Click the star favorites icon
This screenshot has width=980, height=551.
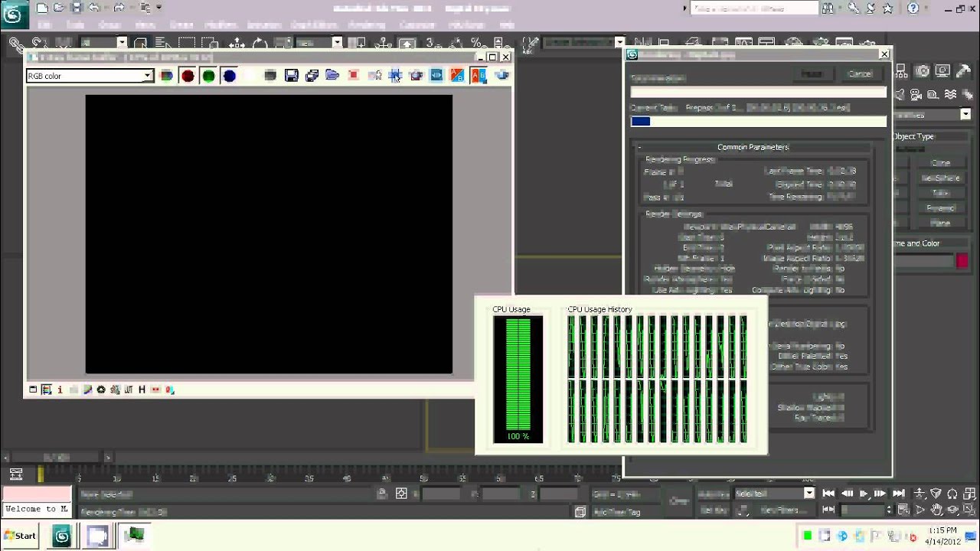coord(887,8)
